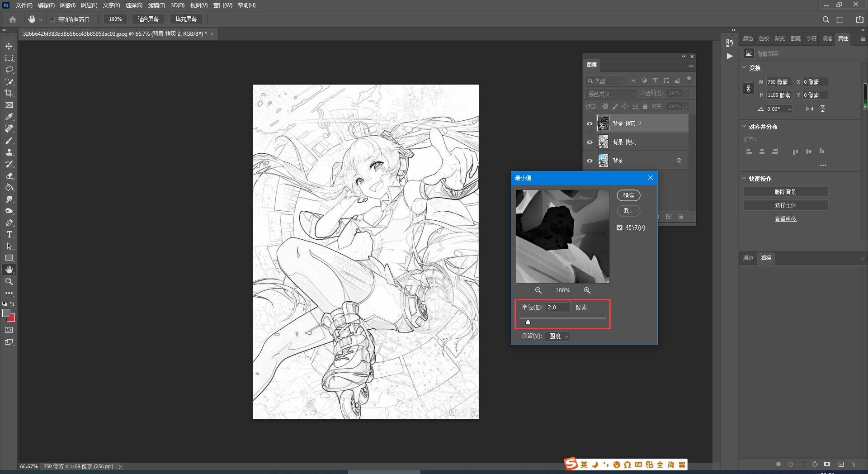The image size is (868, 474).
Task: Select the Brush tool
Action: click(x=9, y=140)
